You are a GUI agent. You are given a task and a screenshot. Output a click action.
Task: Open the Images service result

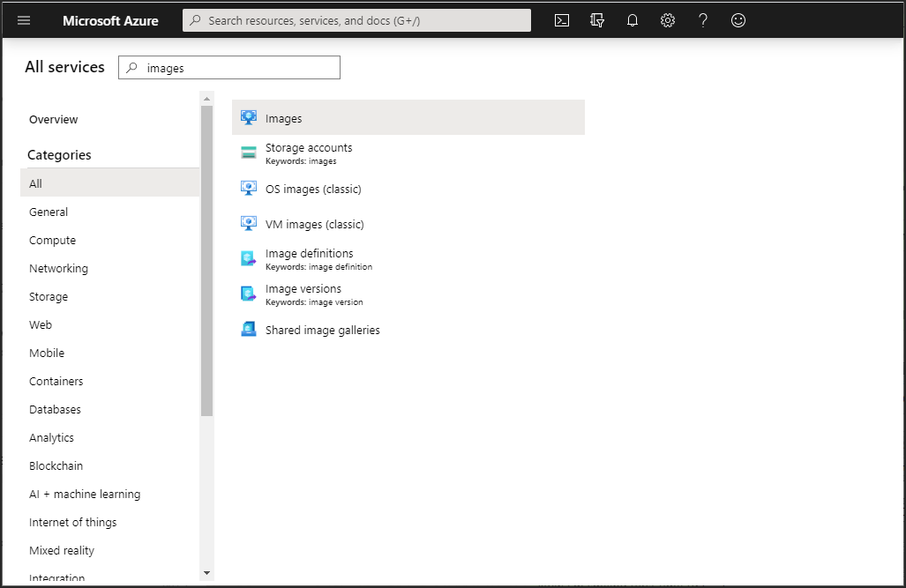(408, 118)
